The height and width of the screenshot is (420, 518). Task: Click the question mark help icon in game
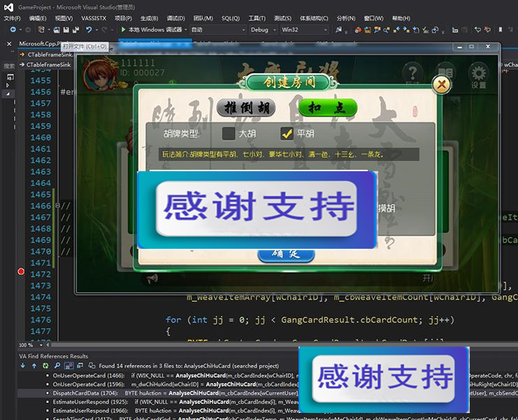click(x=412, y=72)
